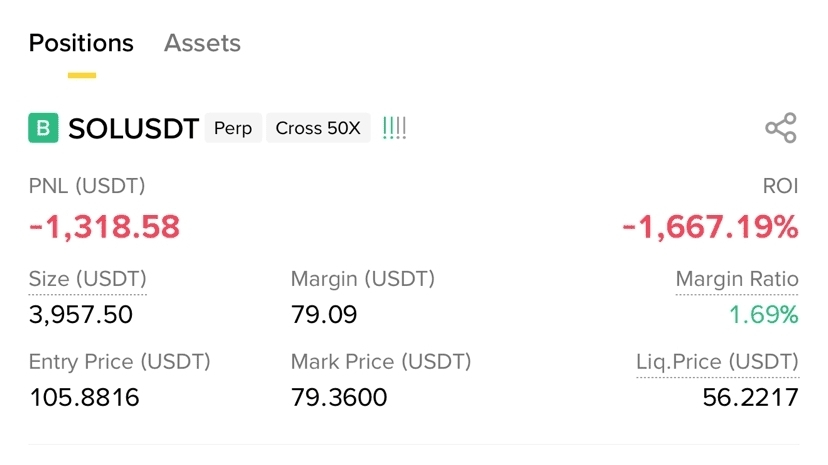This screenshot has width=828, height=465.
Task: Change the Cross 50X leverage setting
Action: click(x=317, y=128)
